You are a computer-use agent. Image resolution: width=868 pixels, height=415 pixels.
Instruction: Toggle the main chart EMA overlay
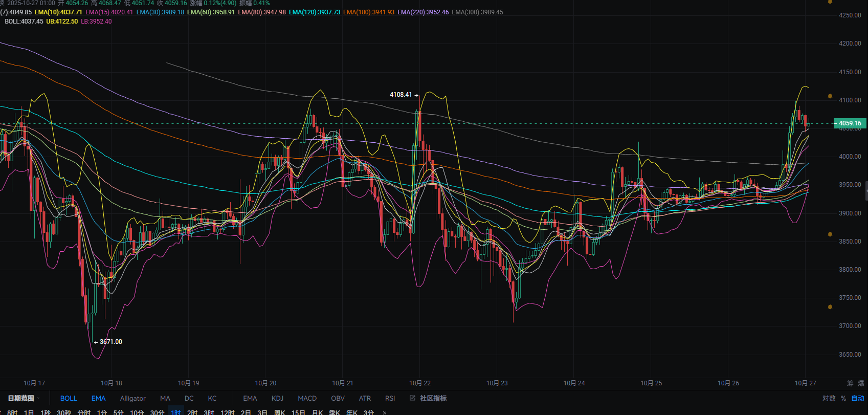[x=98, y=398]
